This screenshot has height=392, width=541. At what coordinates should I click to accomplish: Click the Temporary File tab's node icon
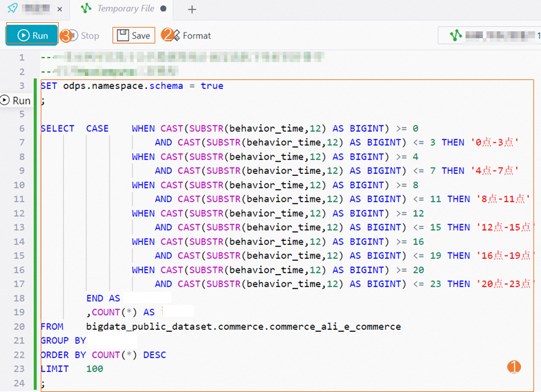point(86,9)
